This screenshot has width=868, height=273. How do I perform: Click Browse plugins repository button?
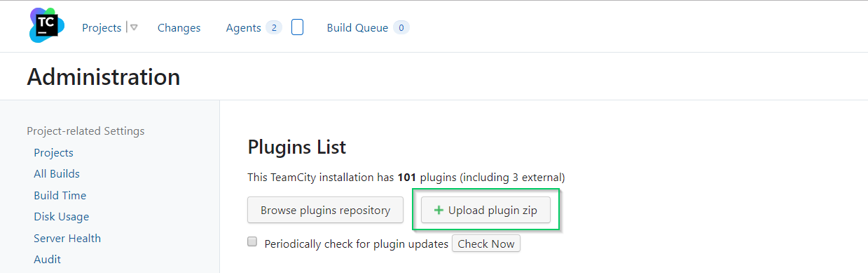[x=325, y=211]
